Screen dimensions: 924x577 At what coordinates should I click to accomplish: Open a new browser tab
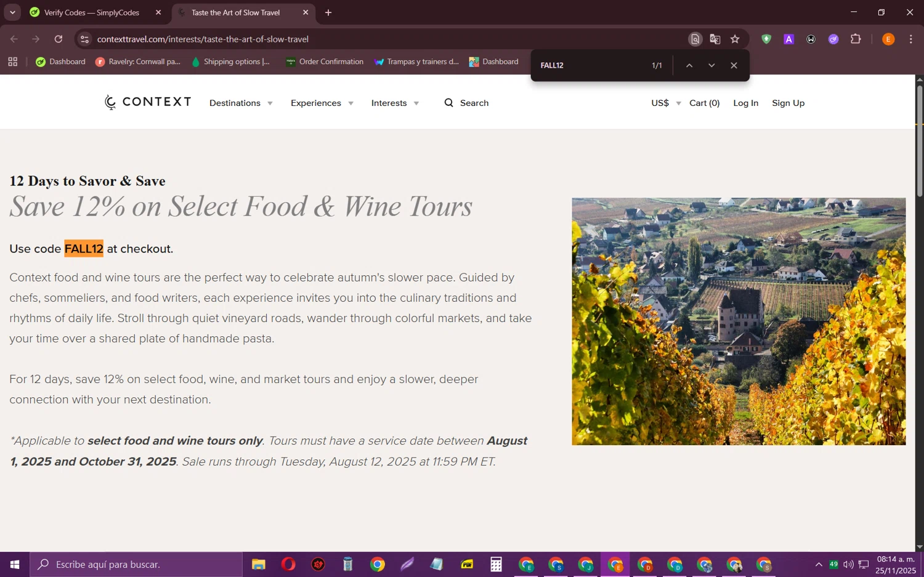click(x=328, y=12)
